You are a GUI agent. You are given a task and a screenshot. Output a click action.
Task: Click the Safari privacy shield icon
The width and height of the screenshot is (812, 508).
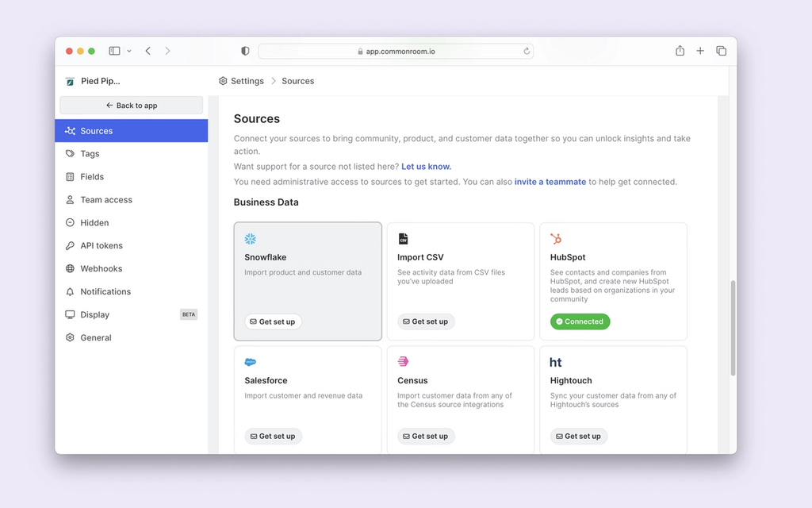[x=244, y=50]
